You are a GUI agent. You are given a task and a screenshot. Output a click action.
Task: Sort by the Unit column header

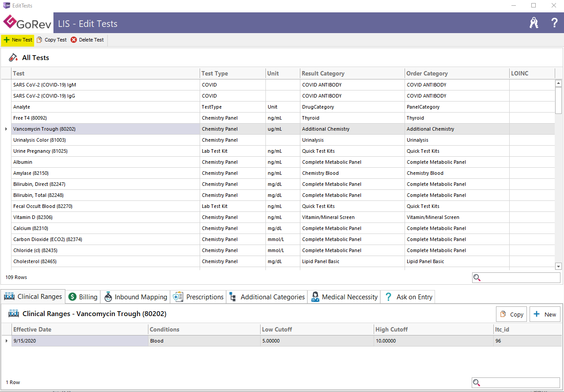283,73
